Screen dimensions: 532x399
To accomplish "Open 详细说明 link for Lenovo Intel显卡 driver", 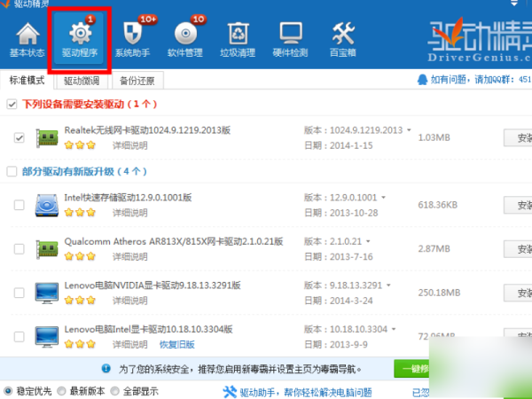I will (x=130, y=344).
